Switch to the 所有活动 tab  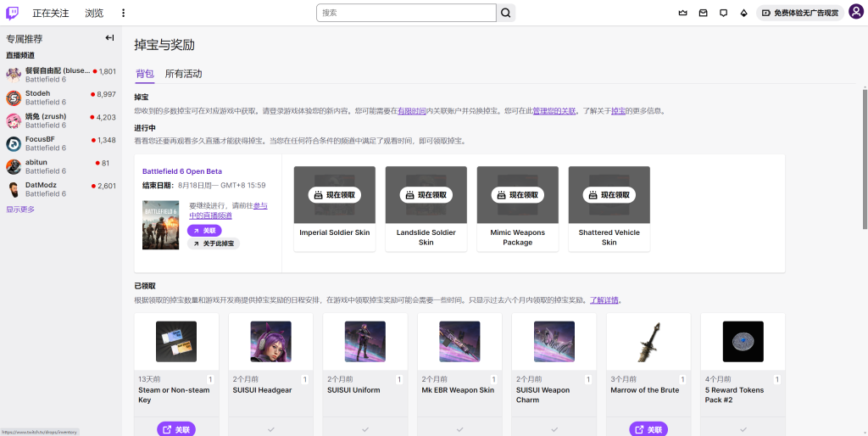pos(183,74)
